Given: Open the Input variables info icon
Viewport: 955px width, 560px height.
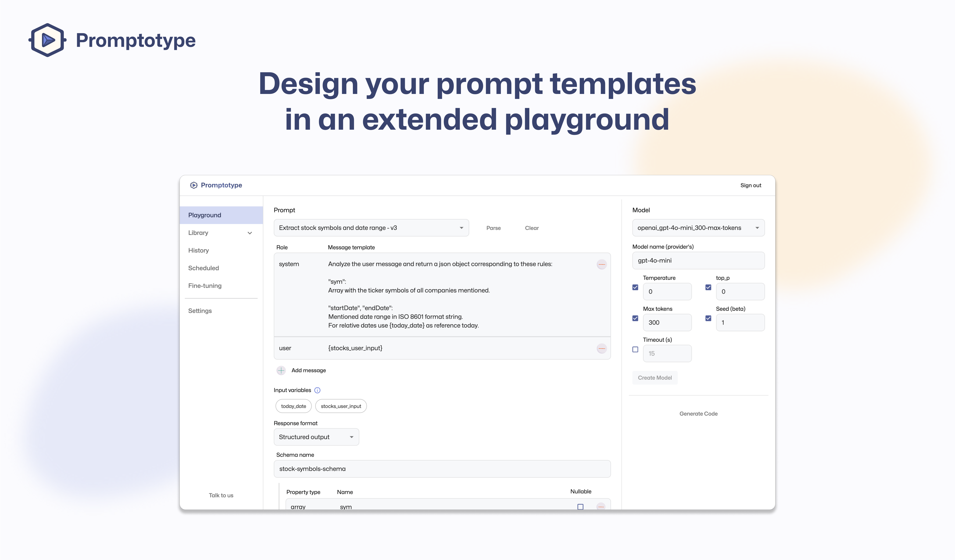Looking at the screenshot, I should tap(317, 390).
